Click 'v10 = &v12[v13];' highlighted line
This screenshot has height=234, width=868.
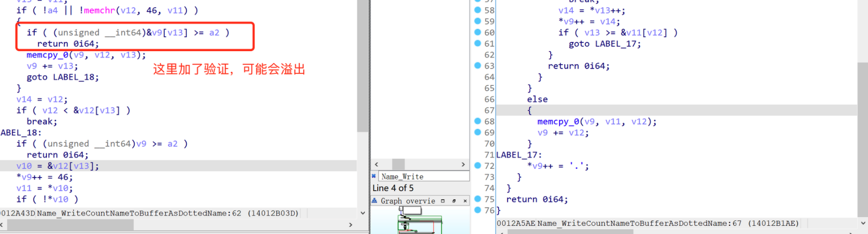click(x=57, y=165)
